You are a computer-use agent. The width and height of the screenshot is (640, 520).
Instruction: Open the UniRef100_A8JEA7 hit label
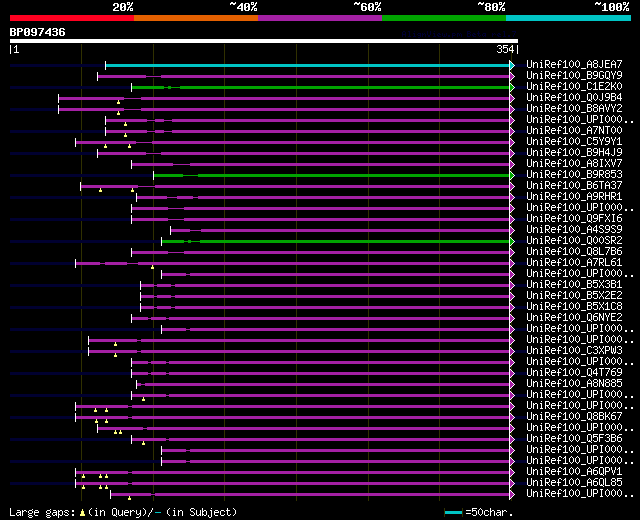click(574, 64)
